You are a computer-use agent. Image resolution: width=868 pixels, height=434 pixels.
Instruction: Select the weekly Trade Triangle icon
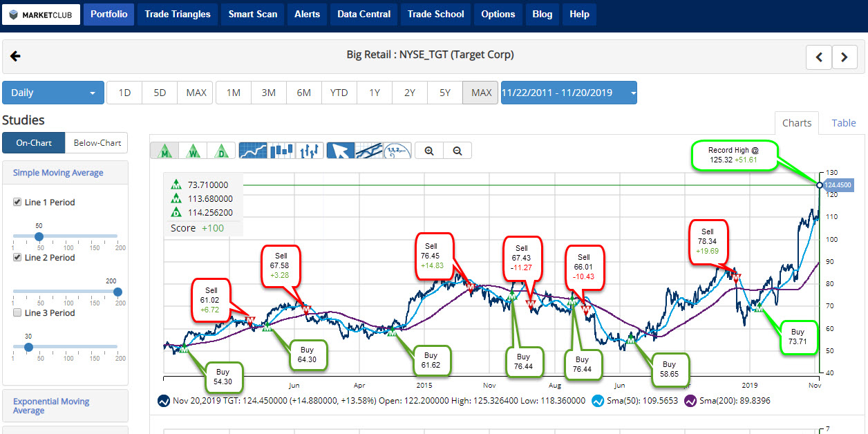pyautogui.click(x=193, y=151)
